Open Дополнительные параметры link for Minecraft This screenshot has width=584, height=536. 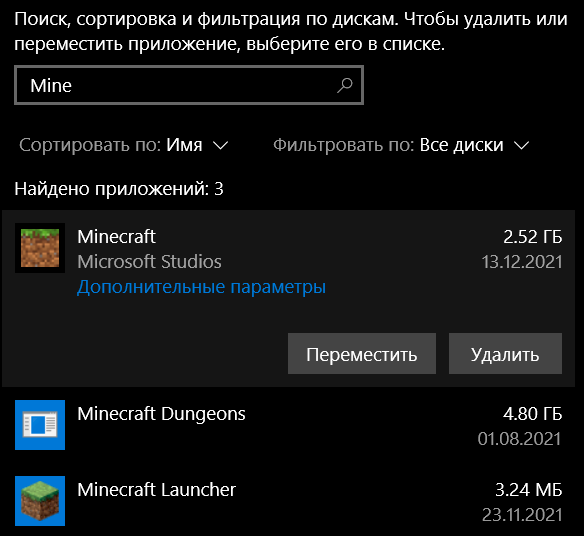[x=201, y=287]
